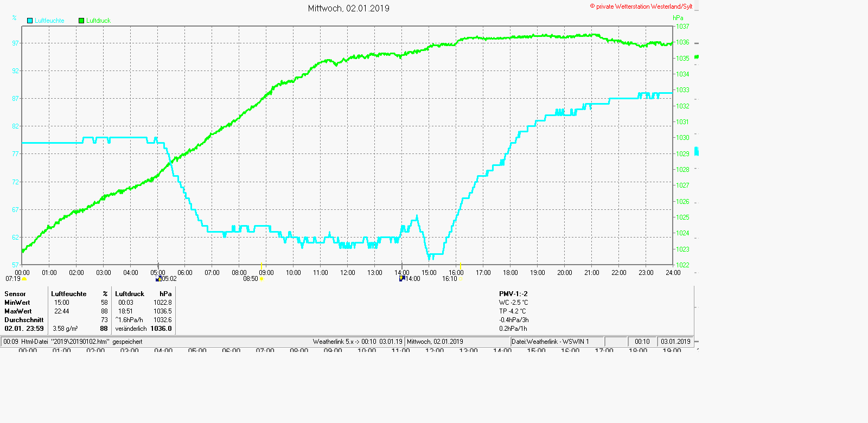The height and width of the screenshot is (423, 868).
Task: Select the "Luftfeuchte" legend label
Action: (49, 21)
